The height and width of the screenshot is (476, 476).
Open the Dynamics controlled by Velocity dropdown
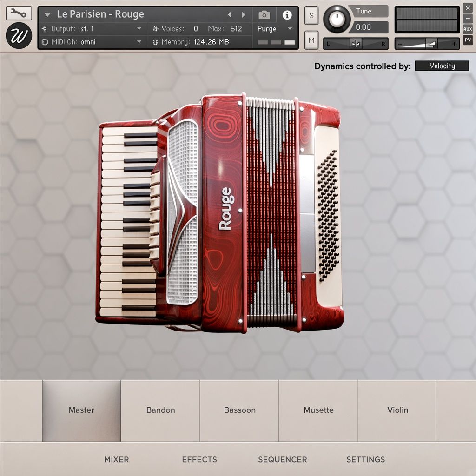442,66
